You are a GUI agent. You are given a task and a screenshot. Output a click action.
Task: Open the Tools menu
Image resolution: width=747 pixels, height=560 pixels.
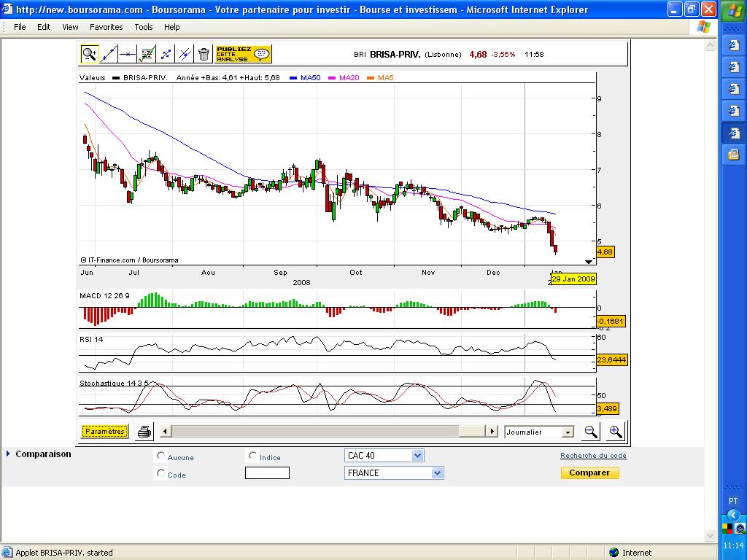tap(144, 27)
